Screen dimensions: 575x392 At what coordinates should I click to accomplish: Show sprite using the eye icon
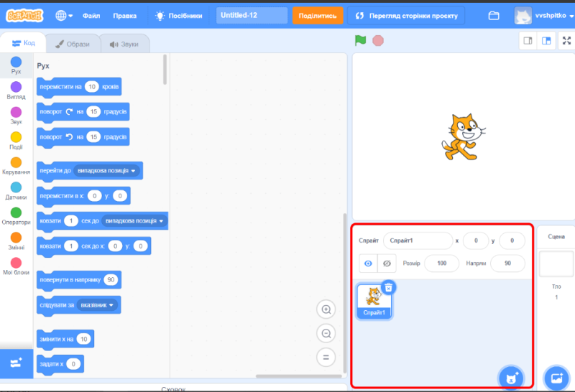pyautogui.click(x=368, y=263)
